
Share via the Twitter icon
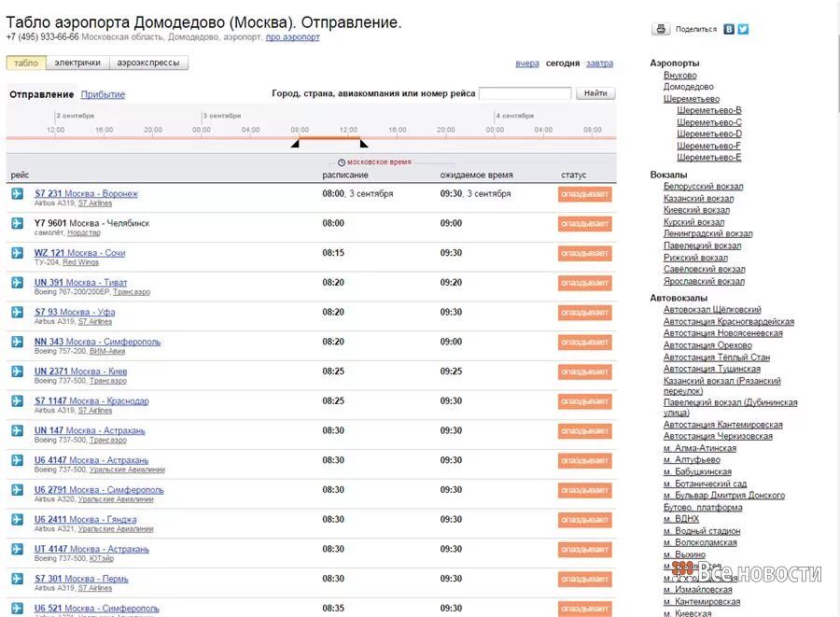(743, 29)
